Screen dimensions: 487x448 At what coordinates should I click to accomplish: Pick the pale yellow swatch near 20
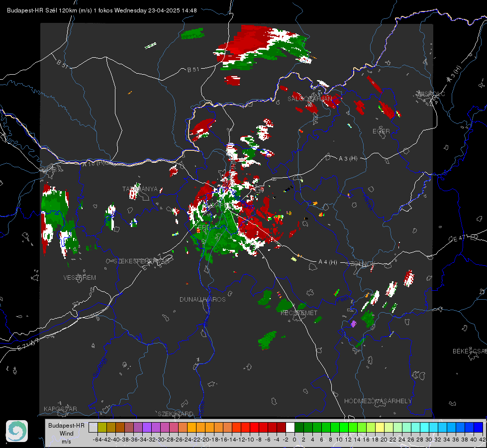coord(380,427)
